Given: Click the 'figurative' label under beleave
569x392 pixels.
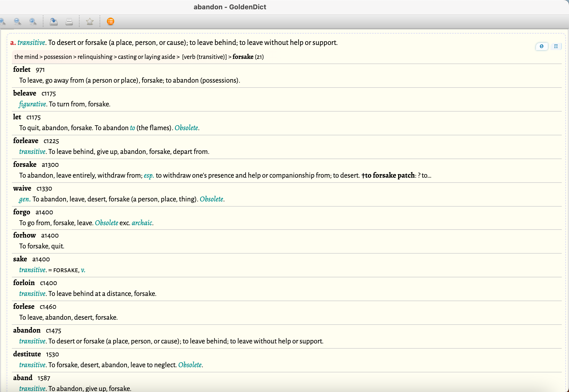Looking at the screenshot, I should coord(33,104).
